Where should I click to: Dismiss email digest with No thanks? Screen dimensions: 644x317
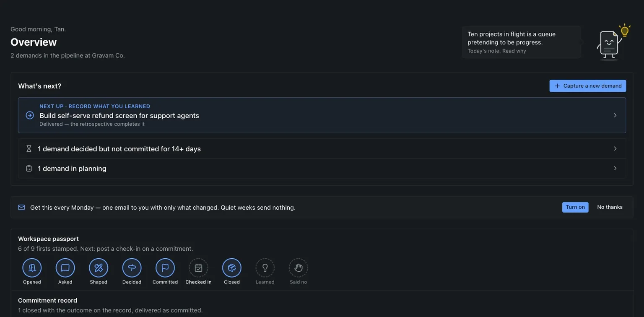pyautogui.click(x=610, y=207)
